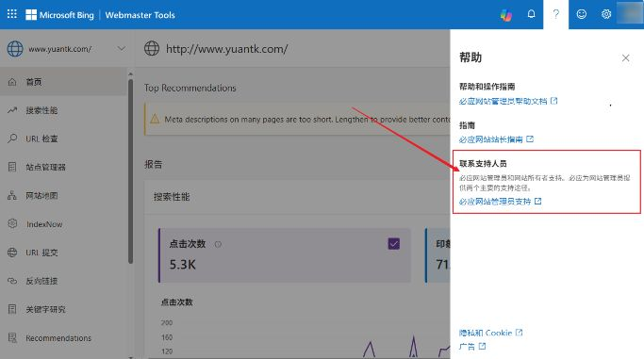Toggle the help question mark icon

click(555, 14)
